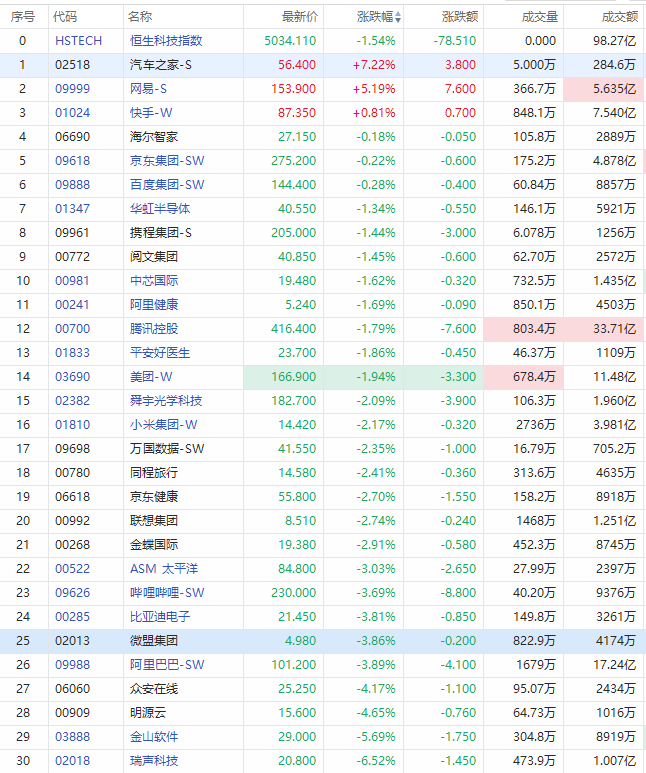Click the sort arrow beside 涨跌幅

[x=399, y=17]
